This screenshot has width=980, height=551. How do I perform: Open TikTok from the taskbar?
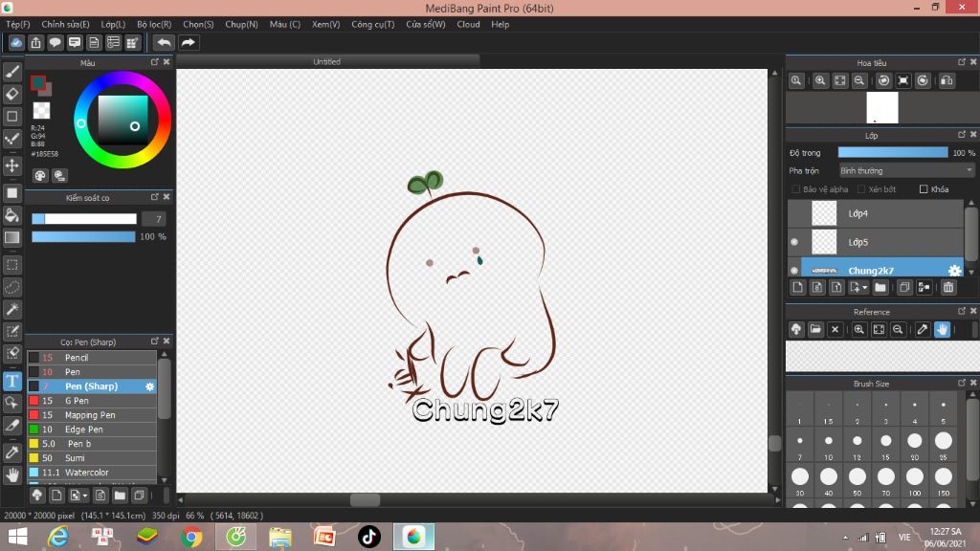(368, 536)
